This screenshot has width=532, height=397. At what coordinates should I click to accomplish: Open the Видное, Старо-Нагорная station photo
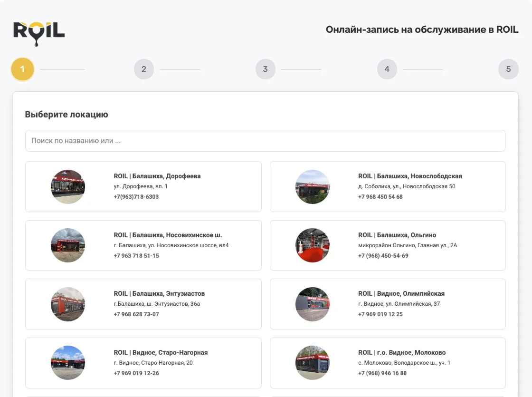pos(68,363)
